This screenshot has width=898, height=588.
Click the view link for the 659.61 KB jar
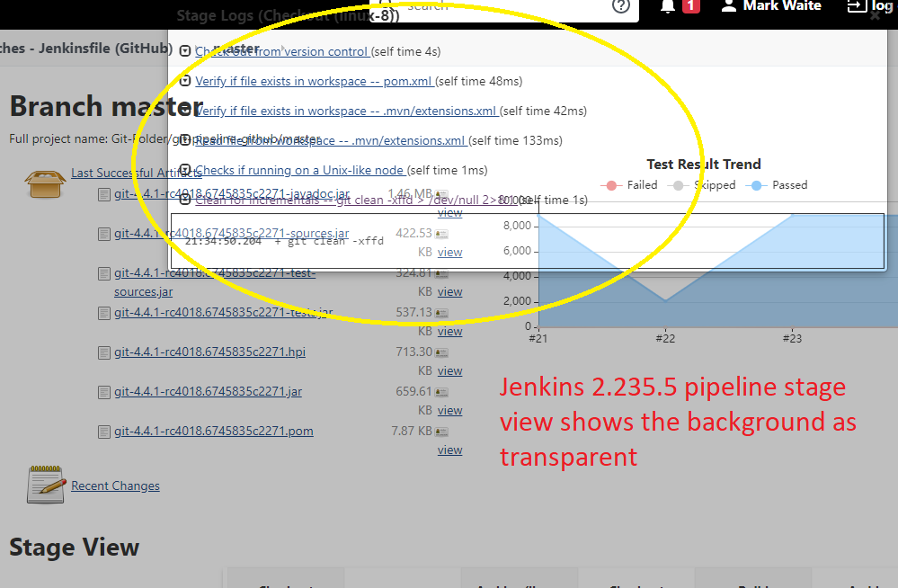449,410
